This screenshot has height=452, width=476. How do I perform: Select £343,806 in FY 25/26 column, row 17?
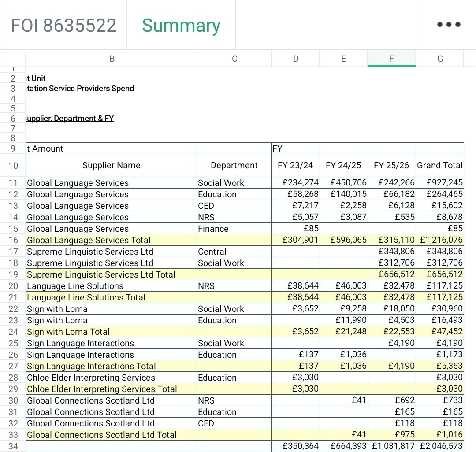click(x=392, y=252)
